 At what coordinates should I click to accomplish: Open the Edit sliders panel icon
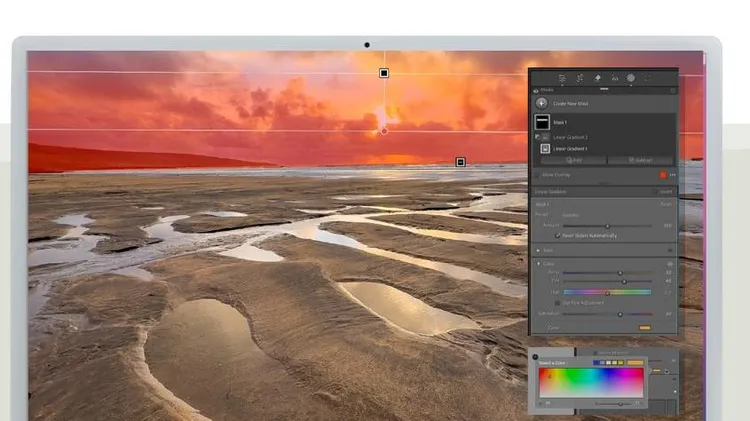[x=563, y=77]
